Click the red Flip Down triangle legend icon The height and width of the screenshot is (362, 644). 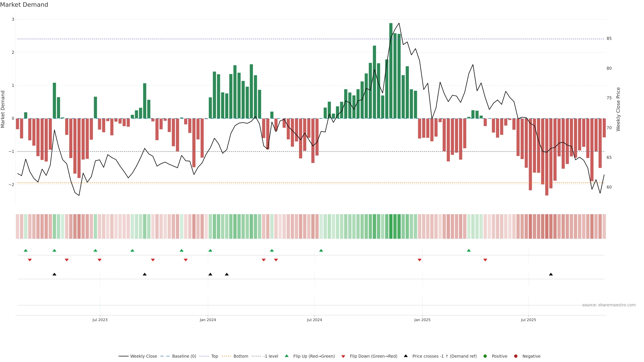[x=343, y=356]
